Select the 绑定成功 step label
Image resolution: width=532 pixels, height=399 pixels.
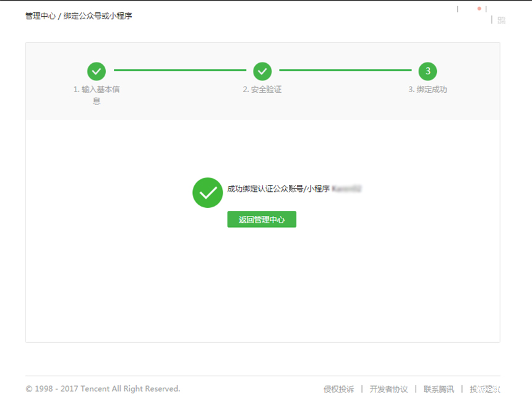point(427,90)
